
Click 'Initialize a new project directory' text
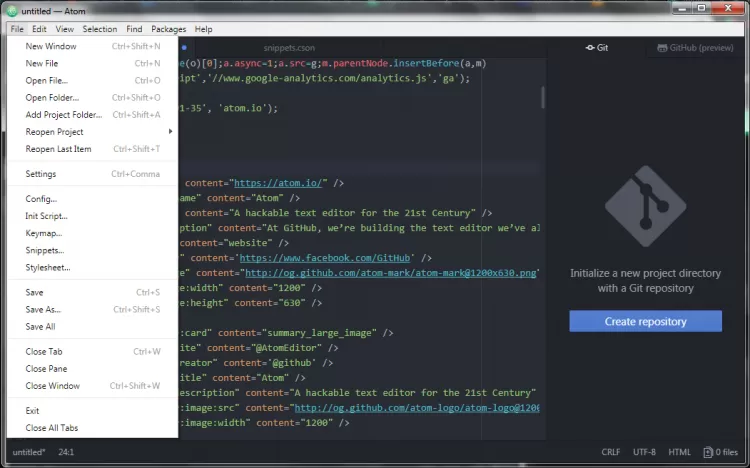646,274
